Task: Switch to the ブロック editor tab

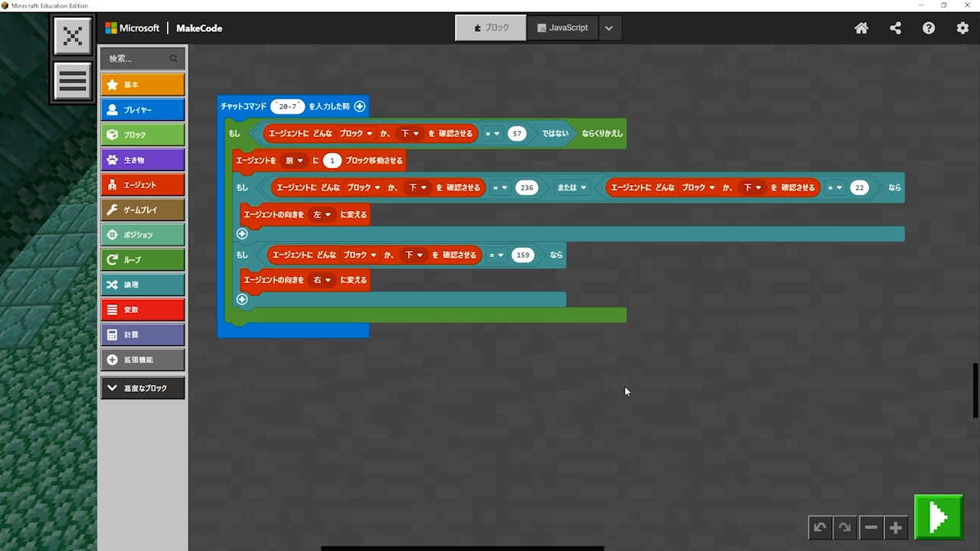Action: pos(491,28)
